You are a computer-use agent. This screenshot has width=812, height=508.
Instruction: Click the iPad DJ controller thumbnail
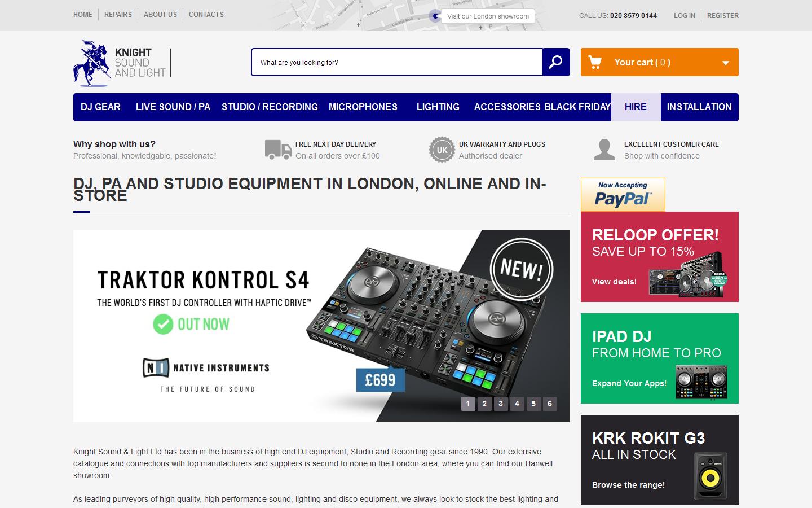(x=701, y=382)
